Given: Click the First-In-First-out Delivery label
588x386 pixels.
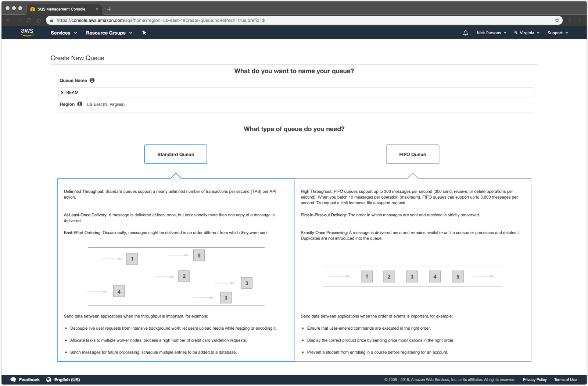Looking at the screenshot, I should click(324, 215).
